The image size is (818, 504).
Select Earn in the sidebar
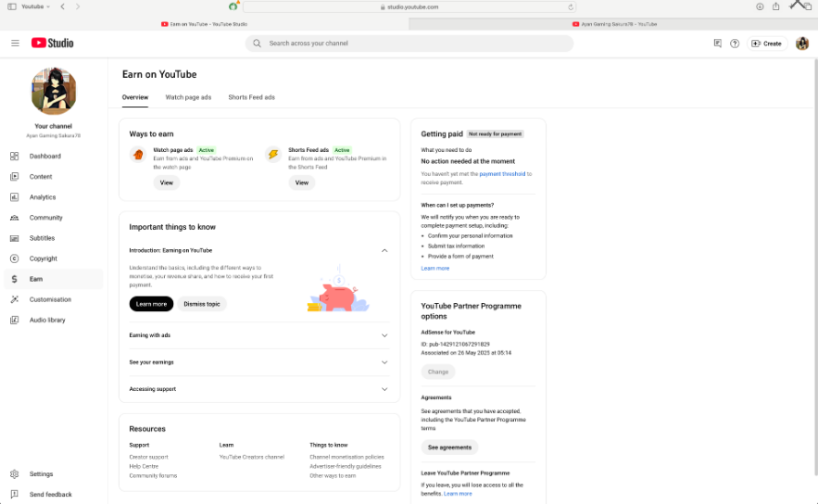(x=53, y=279)
